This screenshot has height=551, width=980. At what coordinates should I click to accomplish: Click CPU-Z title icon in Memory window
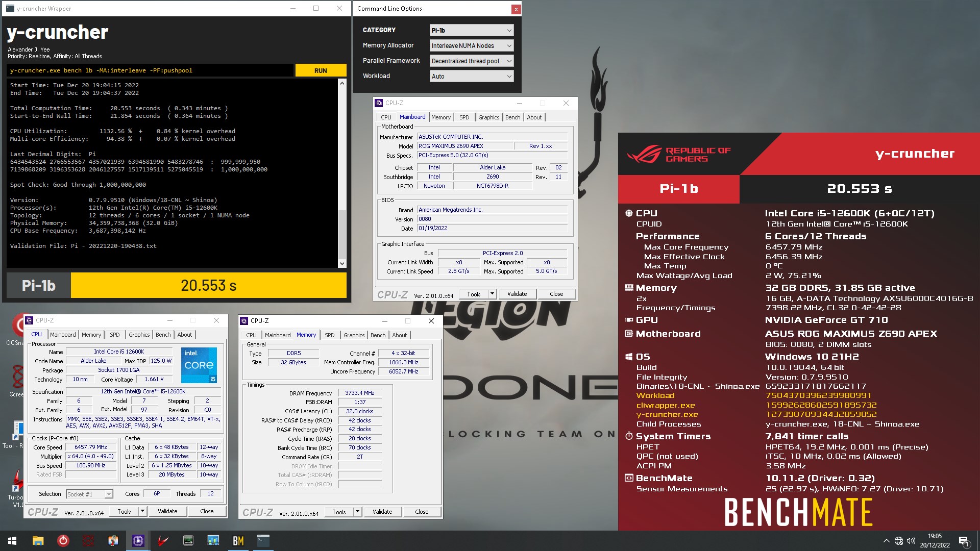coord(244,321)
